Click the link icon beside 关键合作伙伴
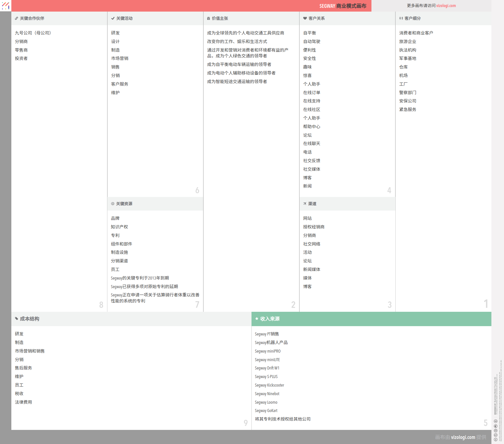 tap(16, 18)
